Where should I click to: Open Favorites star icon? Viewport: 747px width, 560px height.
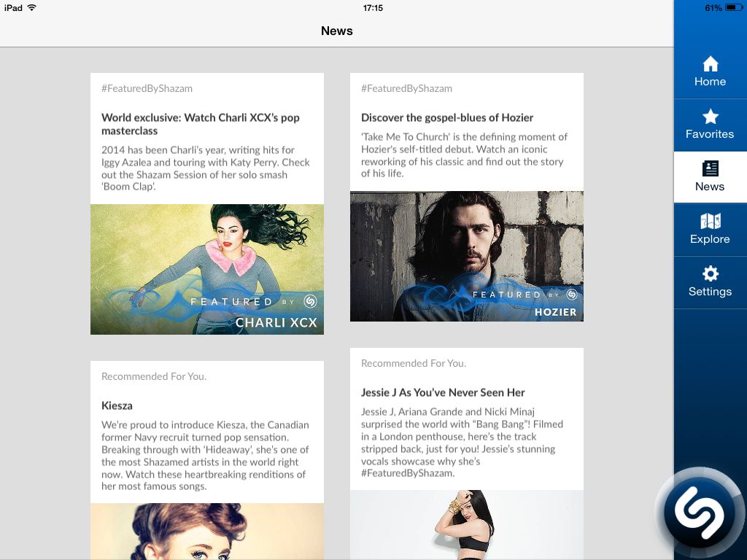coord(711,117)
